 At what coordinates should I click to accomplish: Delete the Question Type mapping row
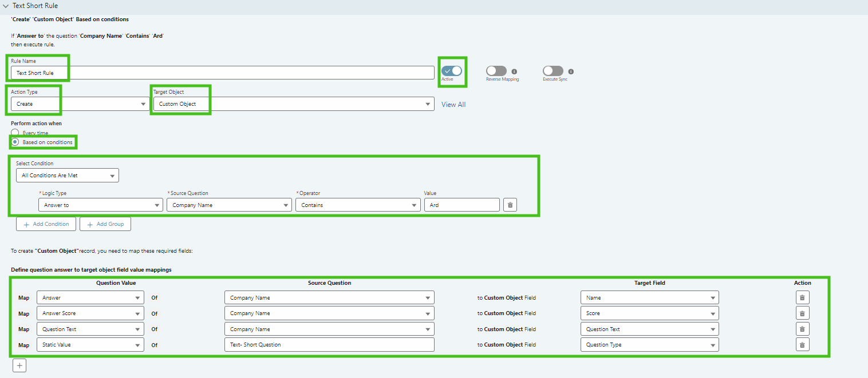[x=802, y=345]
